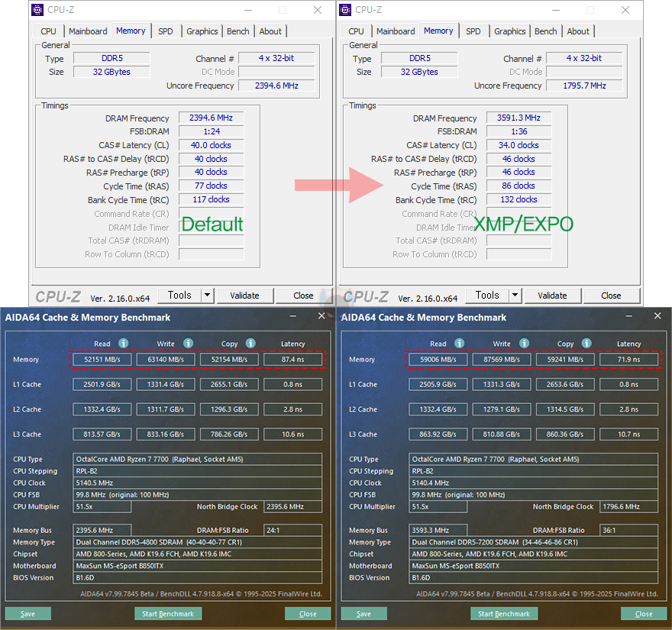Click Start Benchmark in left AIDA64 window

click(168, 613)
